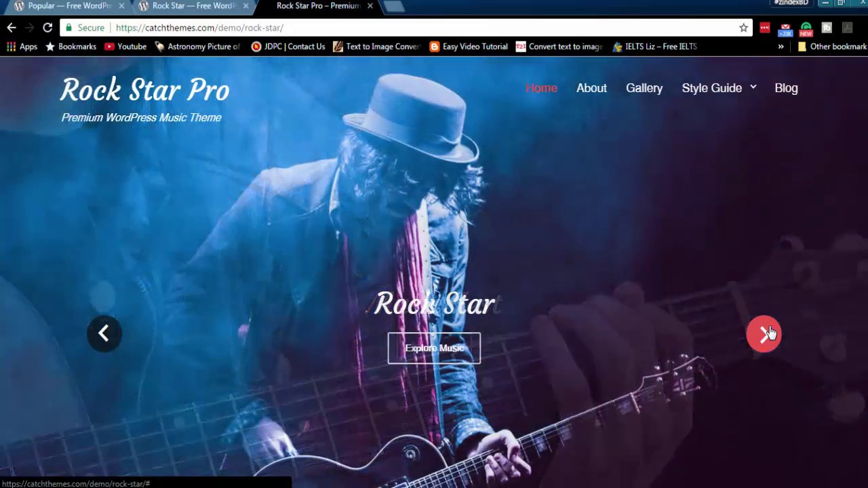Show previous slide with left arrow
This screenshot has height=488, width=868.
(x=104, y=333)
